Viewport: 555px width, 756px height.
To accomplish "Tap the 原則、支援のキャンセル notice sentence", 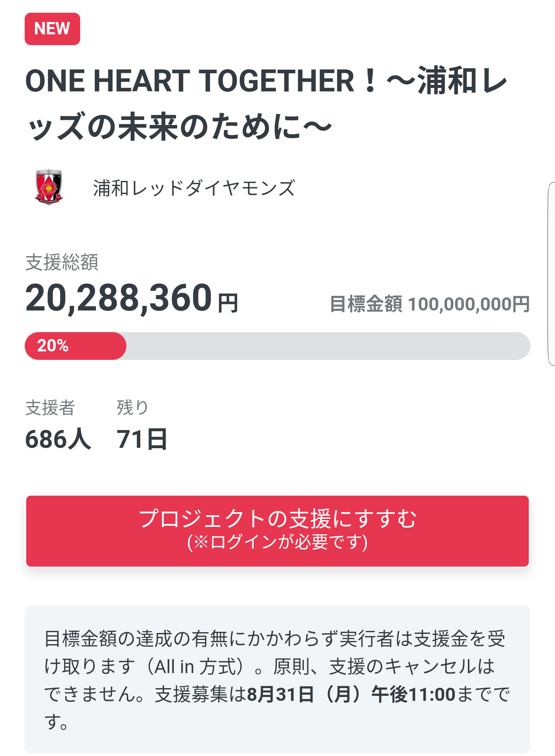I will pyautogui.click(x=383, y=667).
